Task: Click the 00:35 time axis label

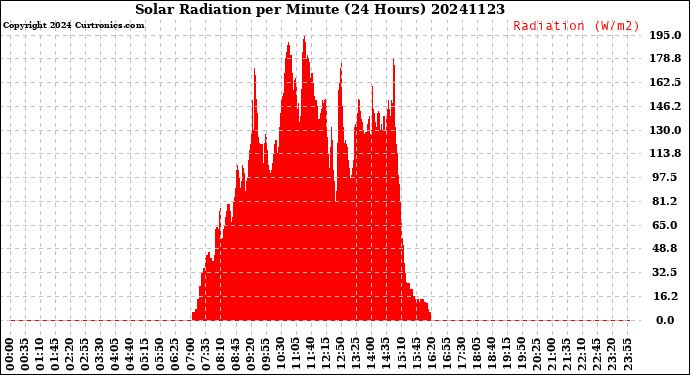Action: [25, 355]
